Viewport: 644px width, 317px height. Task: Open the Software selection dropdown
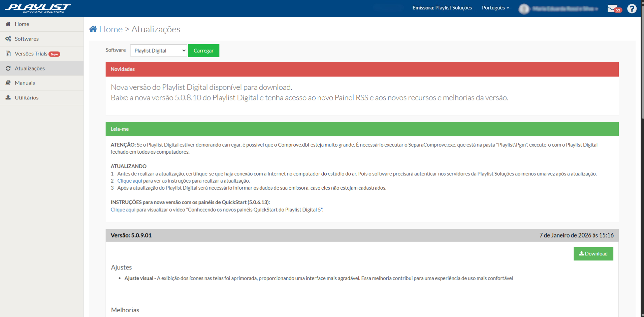tap(158, 51)
